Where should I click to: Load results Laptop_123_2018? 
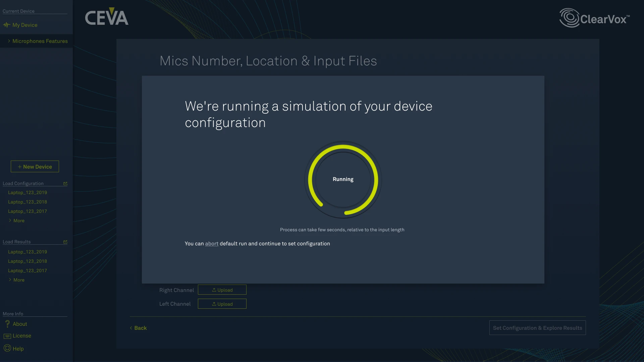[28, 261]
